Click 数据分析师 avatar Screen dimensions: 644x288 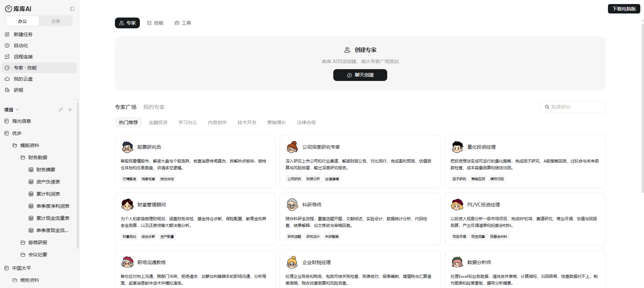pos(457,262)
